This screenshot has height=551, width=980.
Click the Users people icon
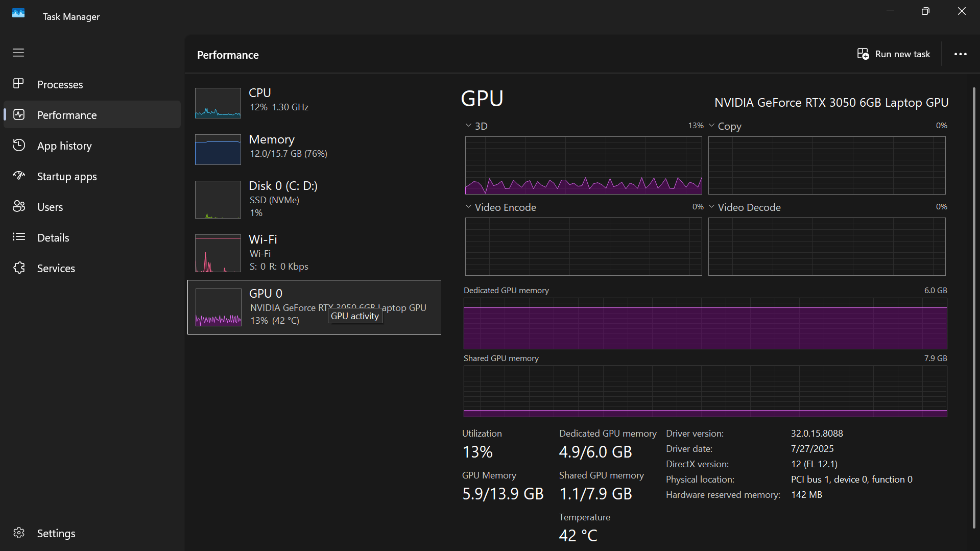(x=19, y=206)
